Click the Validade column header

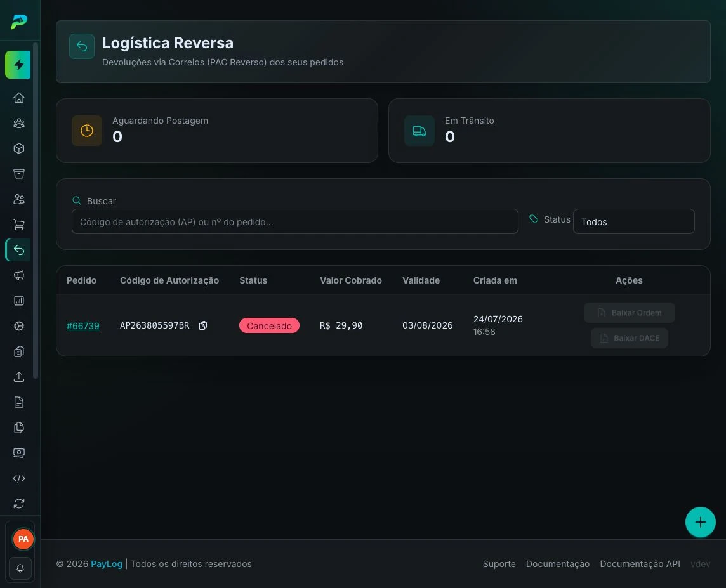pos(421,280)
